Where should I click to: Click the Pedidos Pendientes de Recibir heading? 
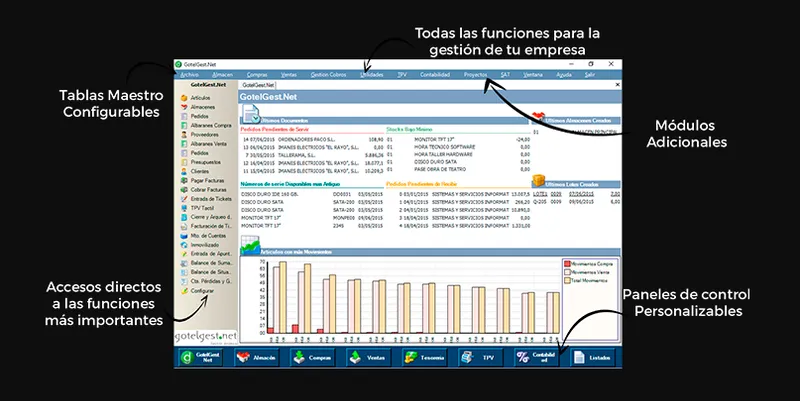[x=421, y=184]
